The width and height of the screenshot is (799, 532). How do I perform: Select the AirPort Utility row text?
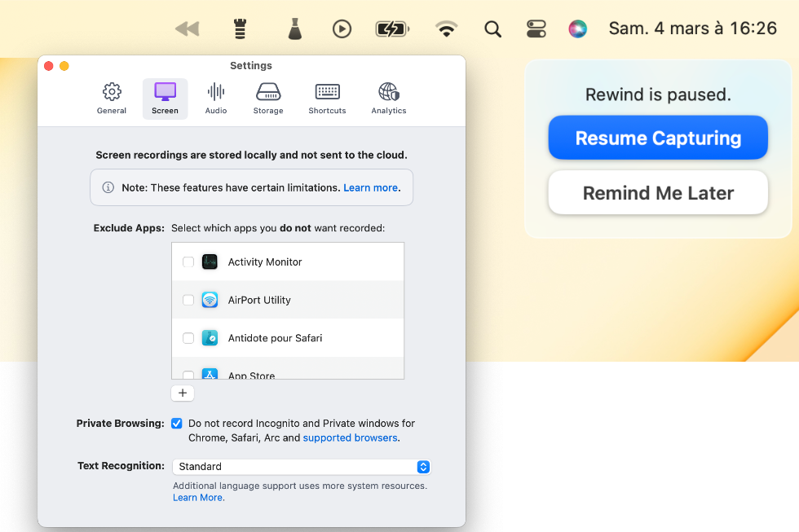pos(259,300)
